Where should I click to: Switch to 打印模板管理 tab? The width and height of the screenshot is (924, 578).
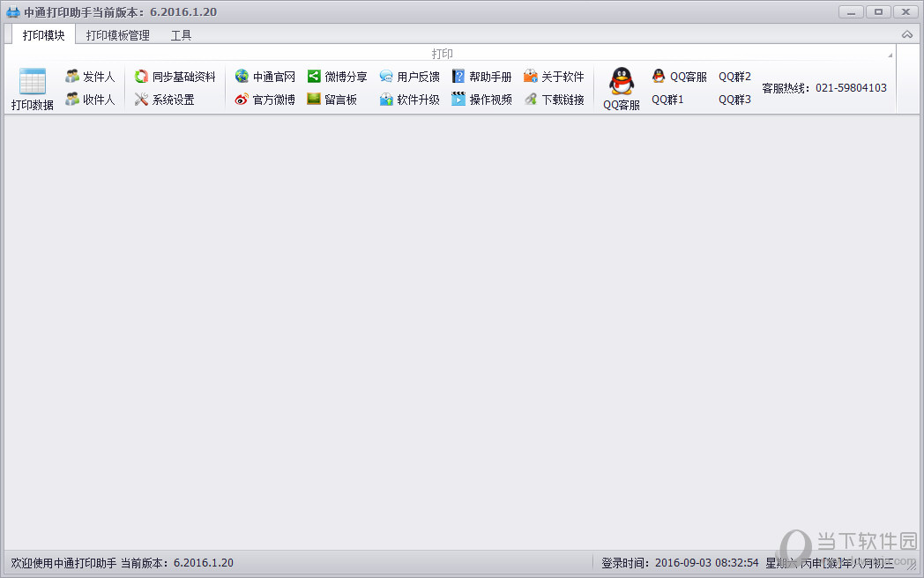tap(118, 35)
